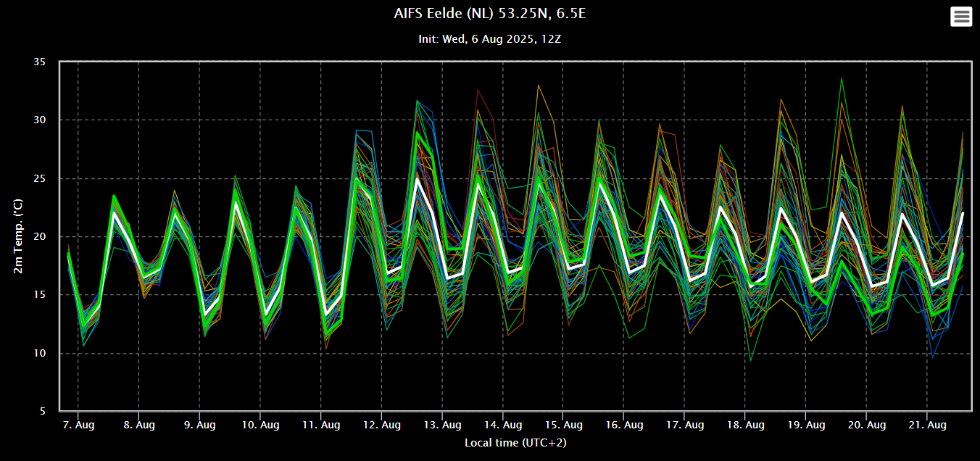Click the Init: Wed, 6 Aug 2025 subtitle

click(x=489, y=38)
